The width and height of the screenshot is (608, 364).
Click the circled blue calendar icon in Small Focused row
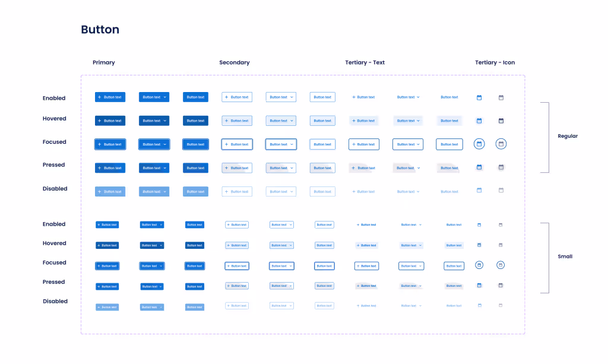(479, 265)
